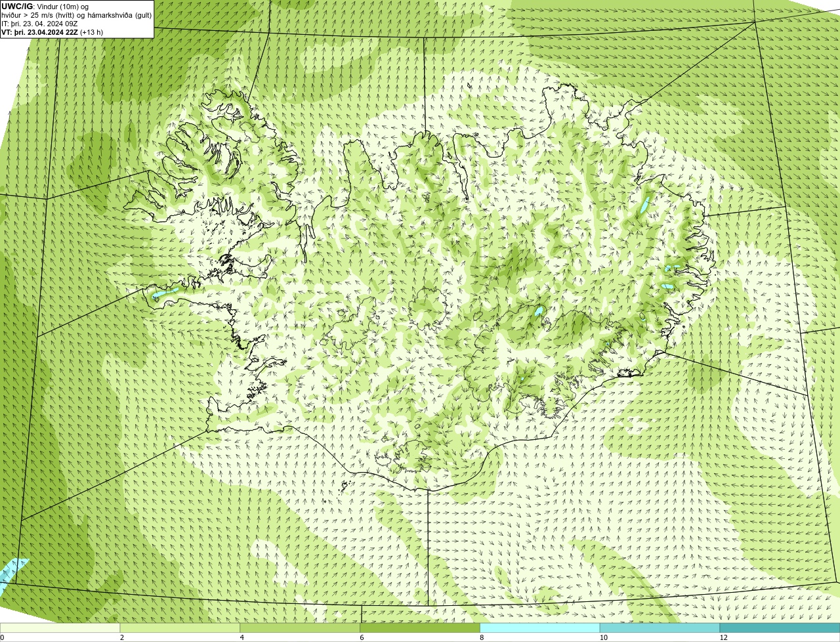Click the valid time "VT: þri. 23.04.2024 22Z (+13 h)"
Screen dimensions: 840x642
pyautogui.click(x=52, y=32)
